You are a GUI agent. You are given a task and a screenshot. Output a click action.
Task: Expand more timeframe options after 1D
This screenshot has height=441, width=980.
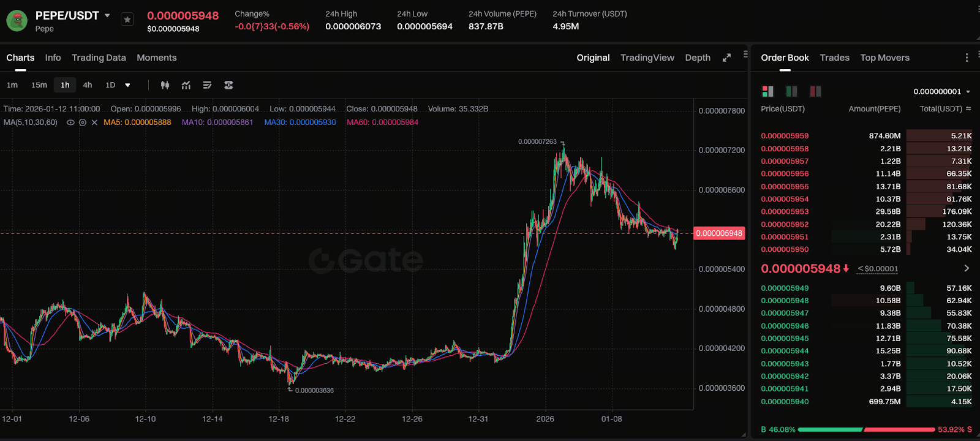point(127,85)
